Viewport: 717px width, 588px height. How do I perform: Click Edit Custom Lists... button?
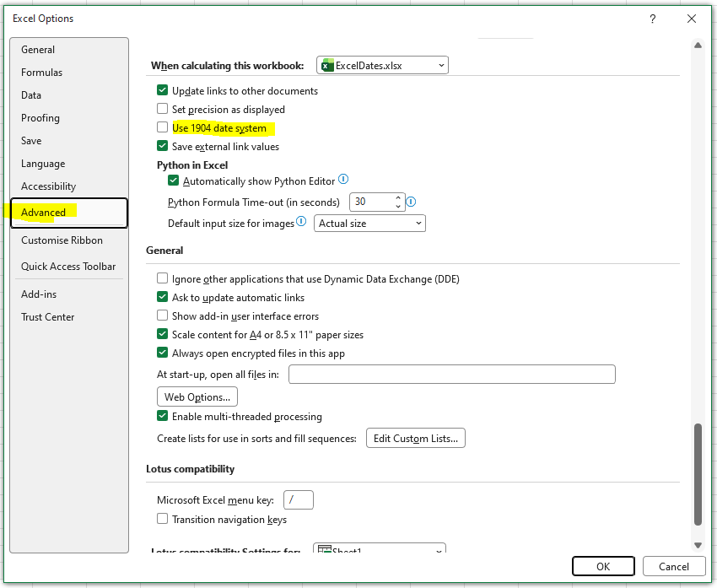tap(416, 438)
